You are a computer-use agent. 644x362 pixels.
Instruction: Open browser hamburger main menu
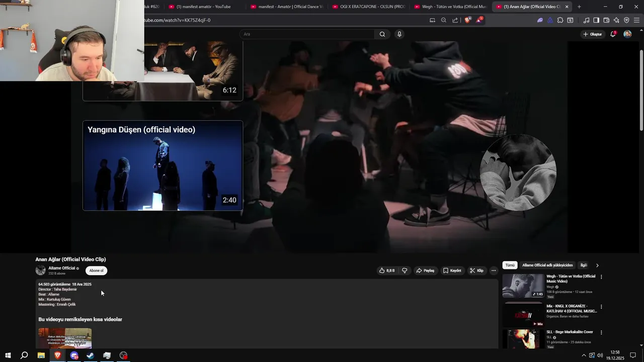pos(637,20)
